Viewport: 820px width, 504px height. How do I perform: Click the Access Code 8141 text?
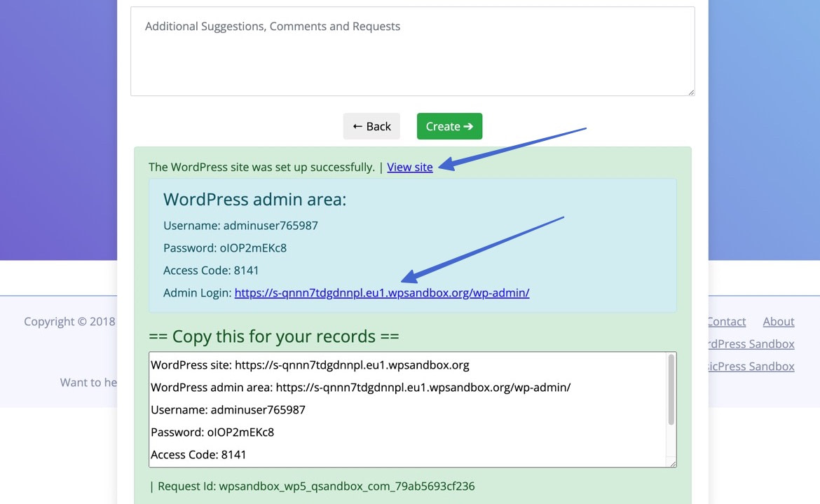[x=210, y=270]
